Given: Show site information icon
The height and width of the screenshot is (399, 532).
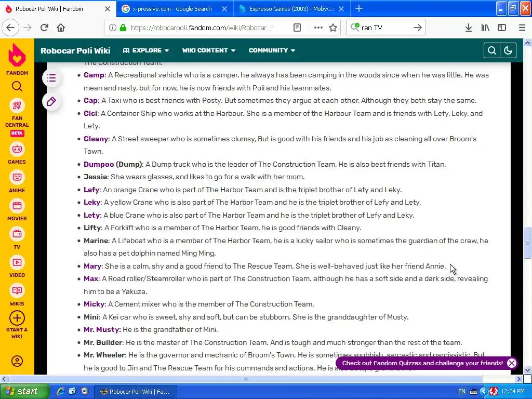Looking at the screenshot, I should (112, 28).
